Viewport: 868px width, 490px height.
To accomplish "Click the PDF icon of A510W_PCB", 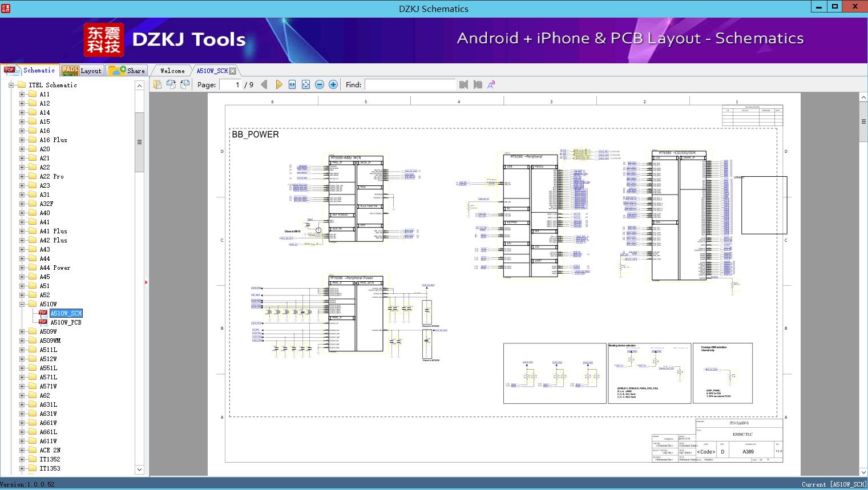I will point(43,322).
